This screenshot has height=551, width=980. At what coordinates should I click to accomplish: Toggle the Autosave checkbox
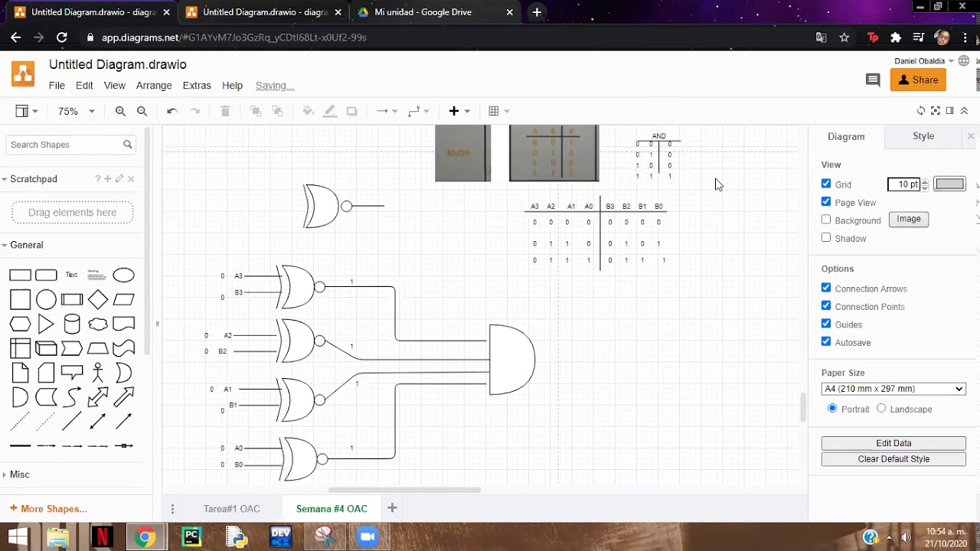click(x=826, y=342)
